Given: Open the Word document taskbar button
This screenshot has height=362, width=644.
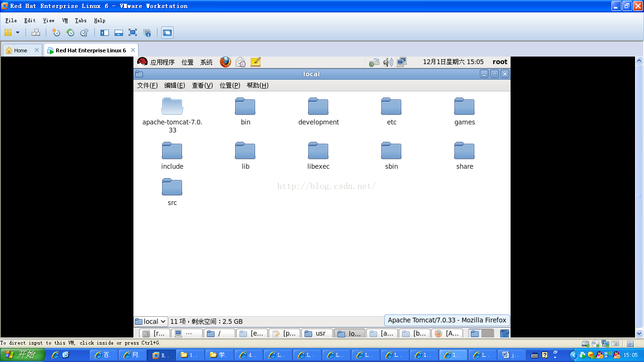Looking at the screenshot, I should pyautogui.click(x=511, y=355).
